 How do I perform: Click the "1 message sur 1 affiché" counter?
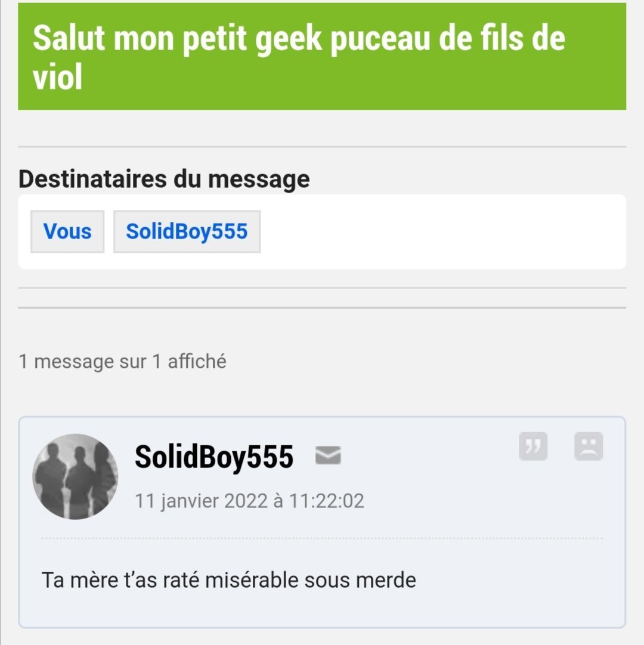click(122, 362)
